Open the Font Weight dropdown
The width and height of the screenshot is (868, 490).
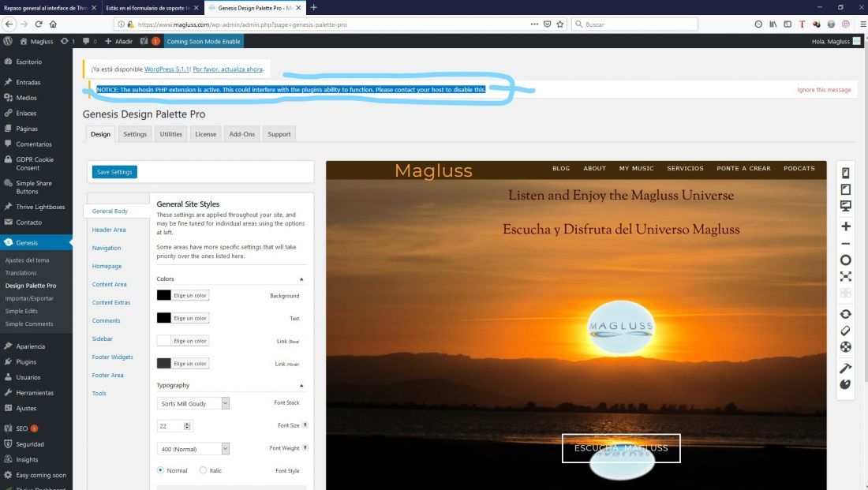click(x=193, y=448)
